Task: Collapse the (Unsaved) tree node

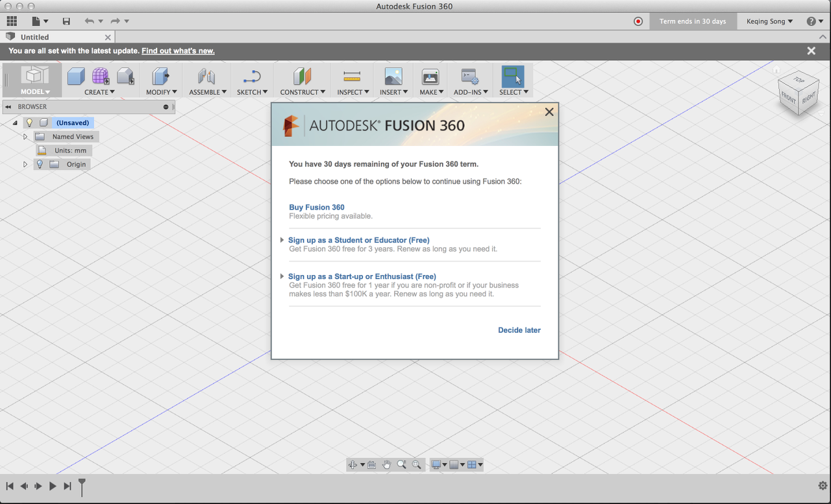Action: 15,123
